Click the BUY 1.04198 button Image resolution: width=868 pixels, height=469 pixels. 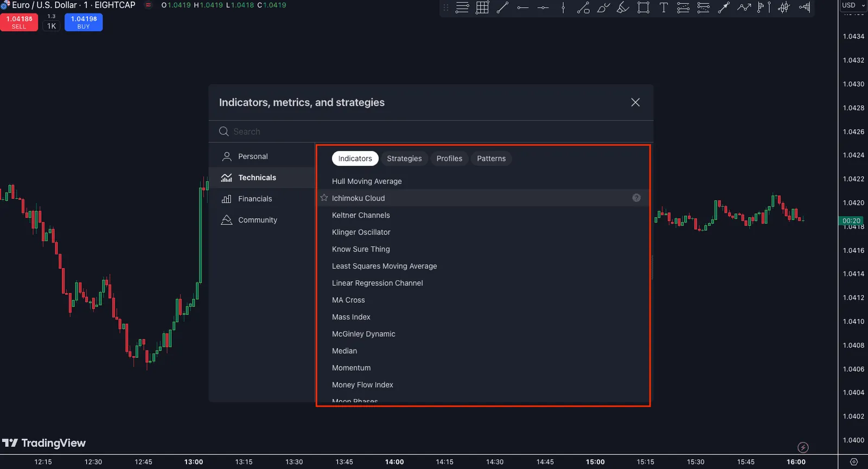84,22
